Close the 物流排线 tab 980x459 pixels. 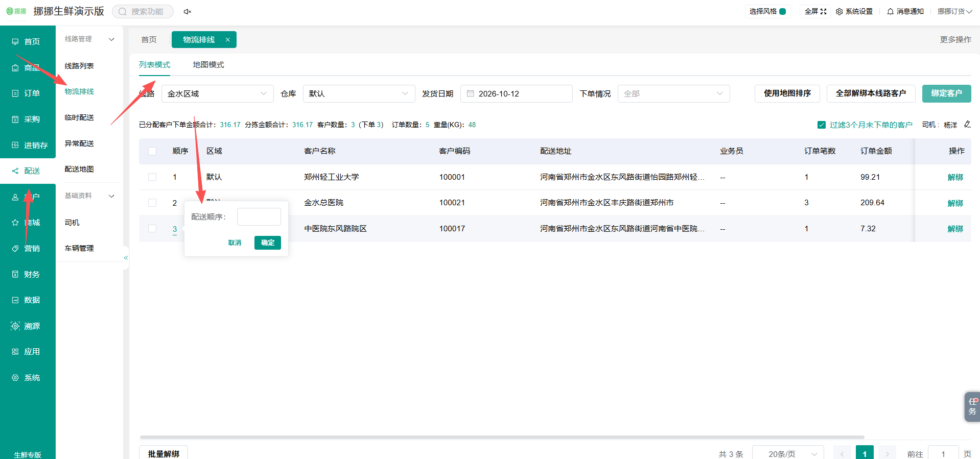[228, 40]
